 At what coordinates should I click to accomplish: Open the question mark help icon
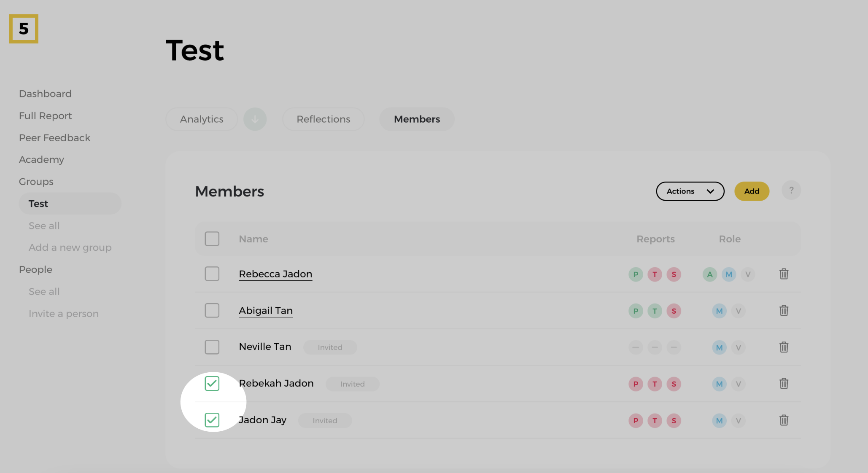click(791, 191)
